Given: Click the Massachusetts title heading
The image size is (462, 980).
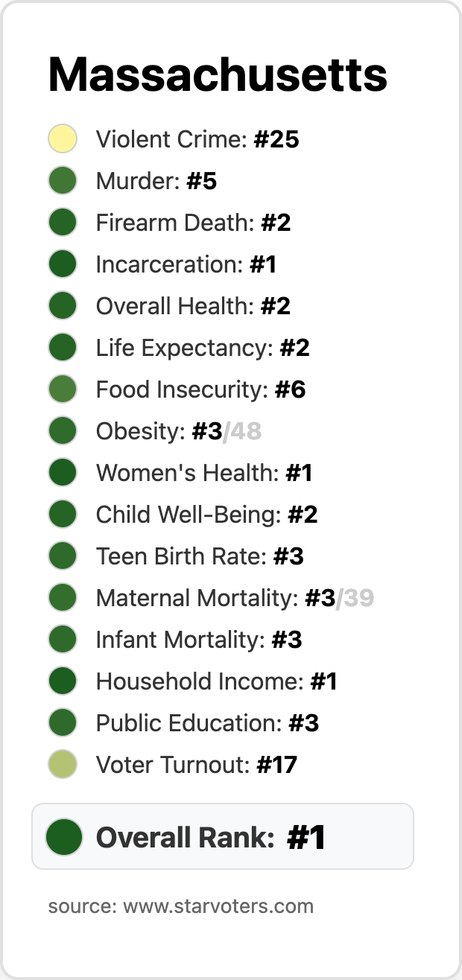Looking at the screenshot, I should 218,74.
